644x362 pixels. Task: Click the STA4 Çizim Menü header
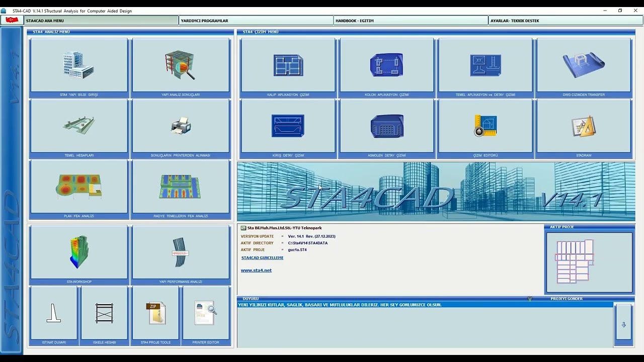coord(261,32)
